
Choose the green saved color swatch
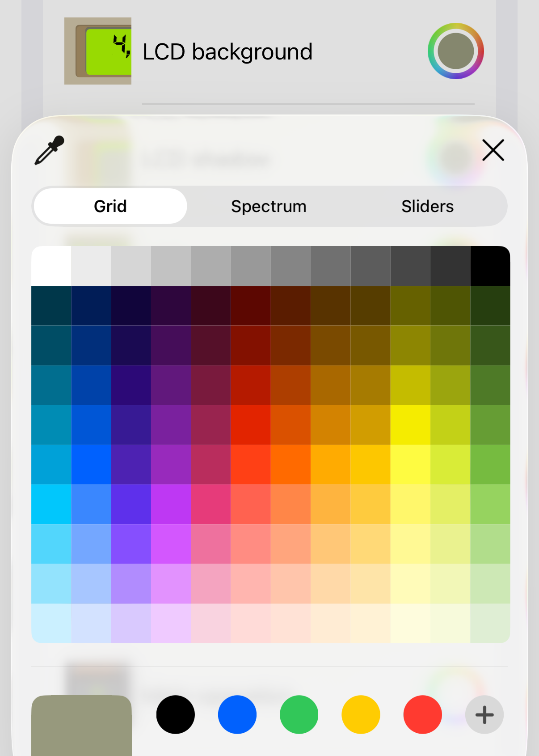299,714
